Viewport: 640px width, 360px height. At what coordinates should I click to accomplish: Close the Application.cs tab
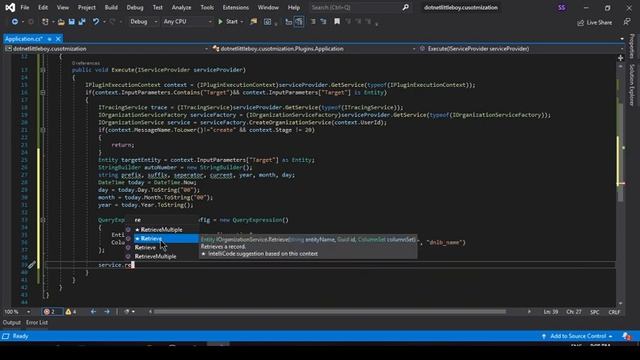[x=58, y=39]
